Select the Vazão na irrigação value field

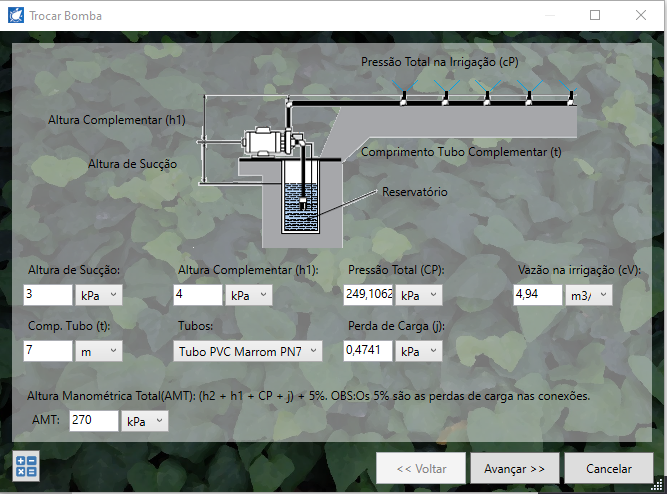point(537,295)
